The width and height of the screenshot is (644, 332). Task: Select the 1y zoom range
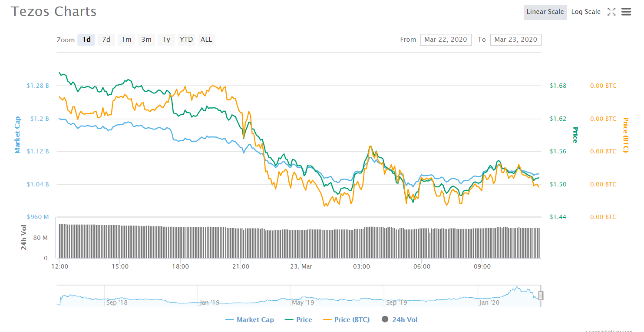[166, 40]
